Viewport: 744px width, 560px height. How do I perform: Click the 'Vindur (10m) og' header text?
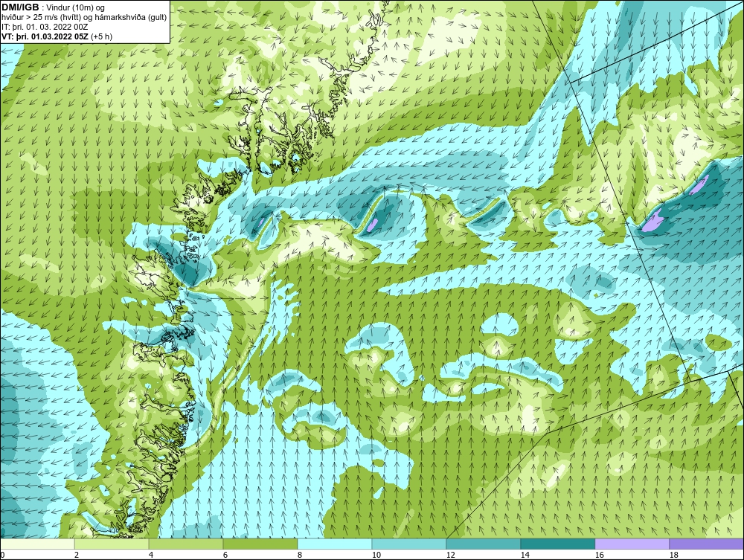77,7
